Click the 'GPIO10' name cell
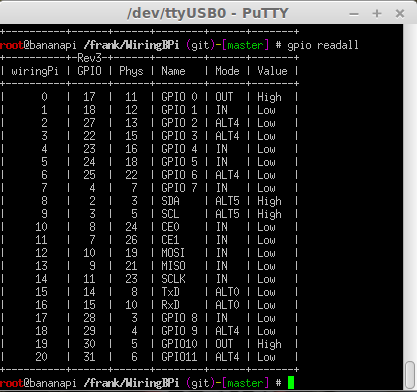 (x=179, y=344)
